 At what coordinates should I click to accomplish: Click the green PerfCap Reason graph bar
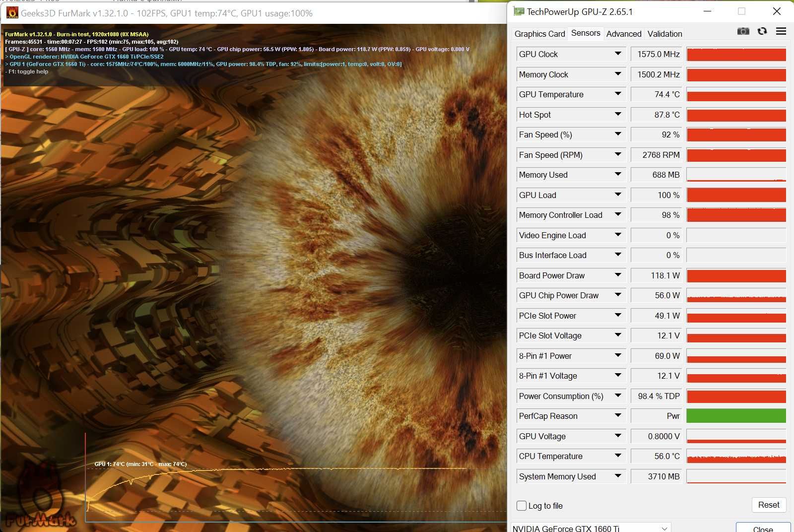[736, 416]
